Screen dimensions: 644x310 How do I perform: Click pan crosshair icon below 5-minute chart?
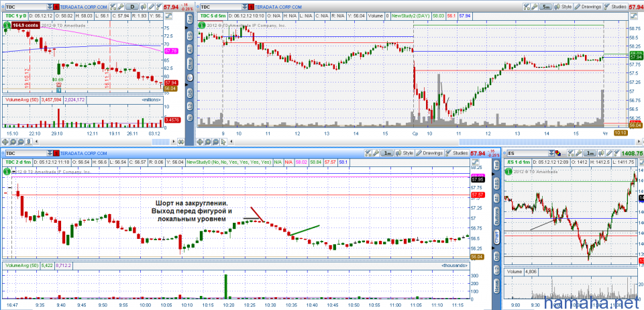[200, 142]
